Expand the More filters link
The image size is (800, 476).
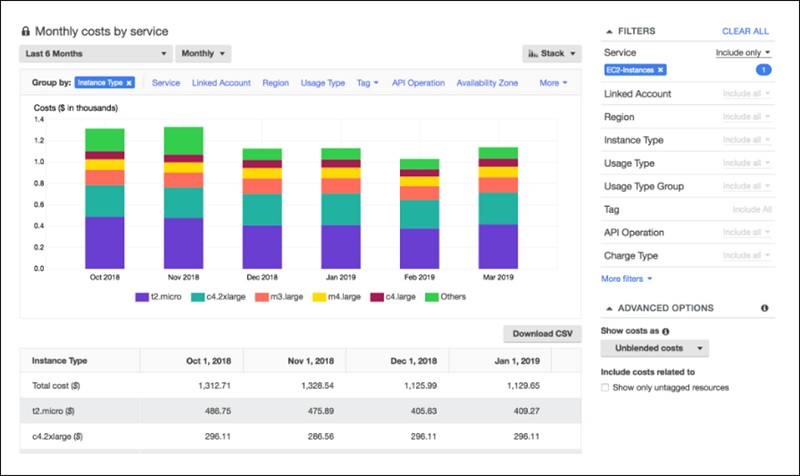(628, 278)
